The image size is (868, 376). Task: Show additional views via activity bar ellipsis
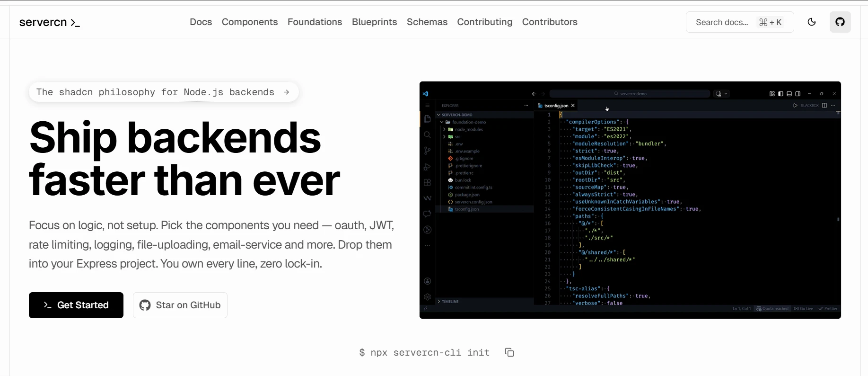427,246
